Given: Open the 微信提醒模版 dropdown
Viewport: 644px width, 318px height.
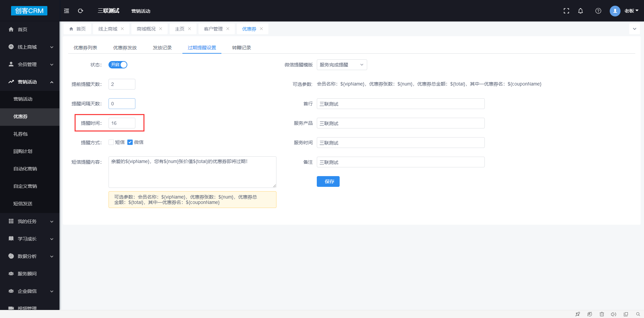Looking at the screenshot, I should click(x=342, y=65).
